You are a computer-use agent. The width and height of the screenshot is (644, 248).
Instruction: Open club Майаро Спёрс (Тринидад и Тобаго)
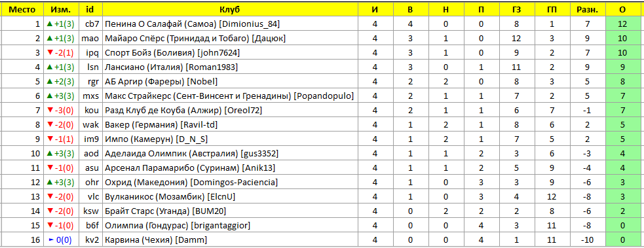coord(195,39)
